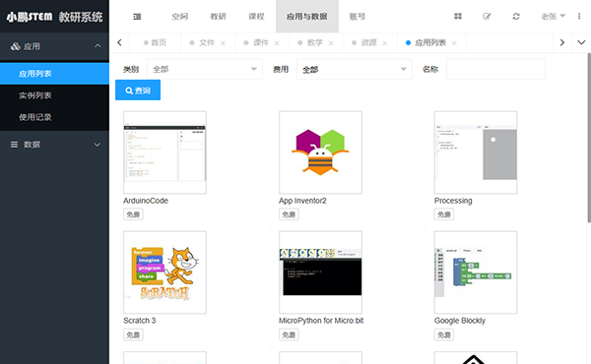The width and height of the screenshot is (591, 364).
Task: Close the 教学 tab
Action: click(x=331, y=43)
